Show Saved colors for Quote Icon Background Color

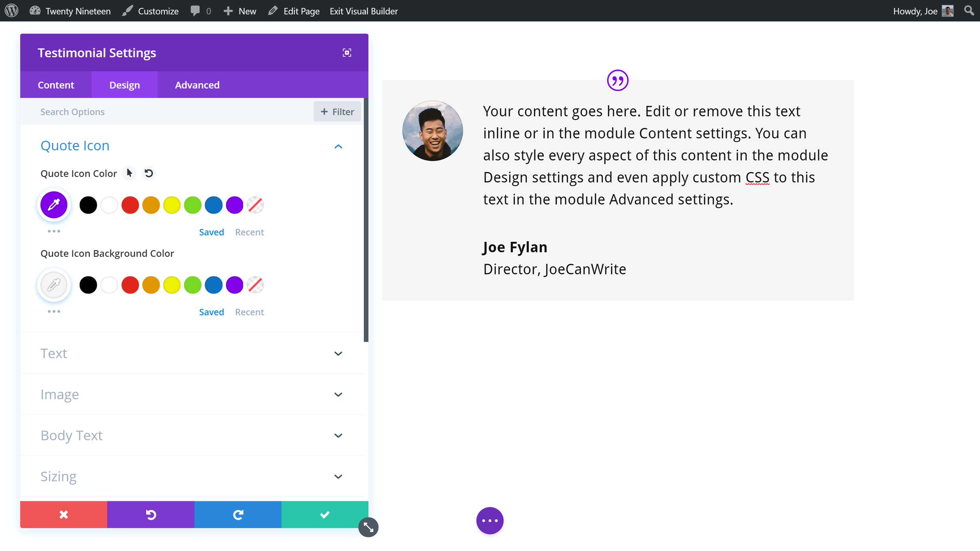(211, 312)
